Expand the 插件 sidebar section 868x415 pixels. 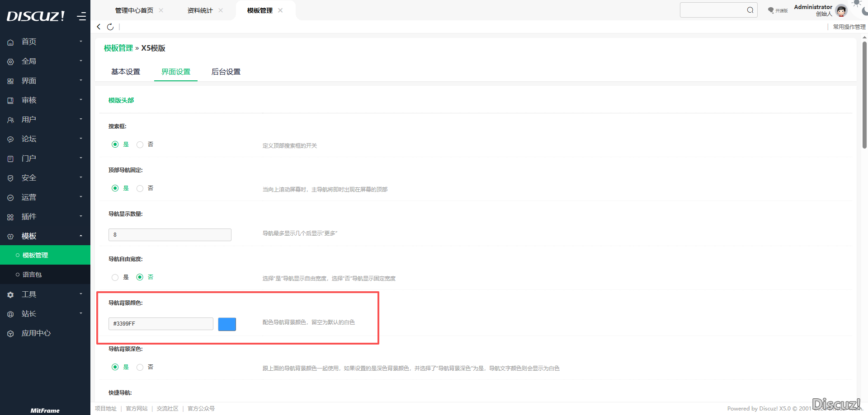[x=45, y=217]
